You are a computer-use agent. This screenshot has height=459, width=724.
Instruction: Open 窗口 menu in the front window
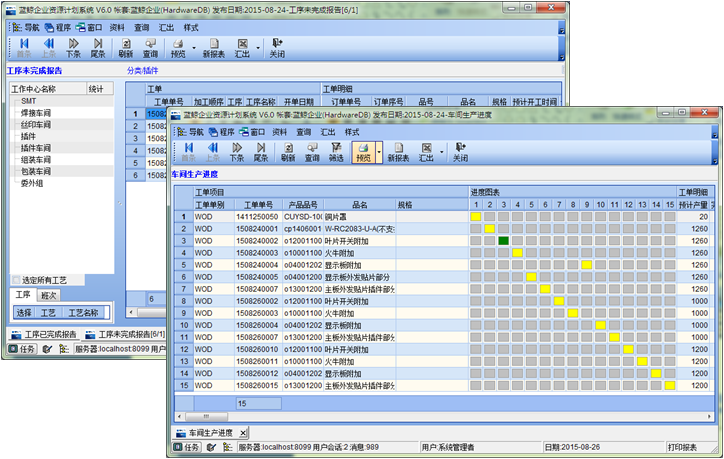[x=252, y=132]
